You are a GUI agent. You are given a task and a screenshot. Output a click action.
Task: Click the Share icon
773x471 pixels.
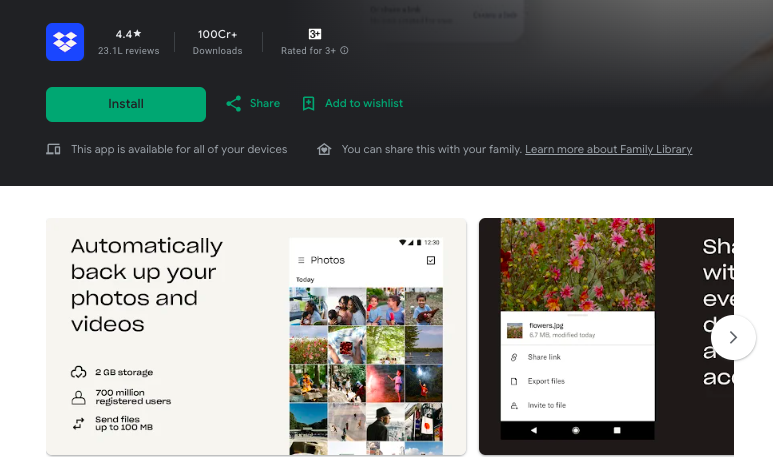pyautogui.click(x=234, y=104)
